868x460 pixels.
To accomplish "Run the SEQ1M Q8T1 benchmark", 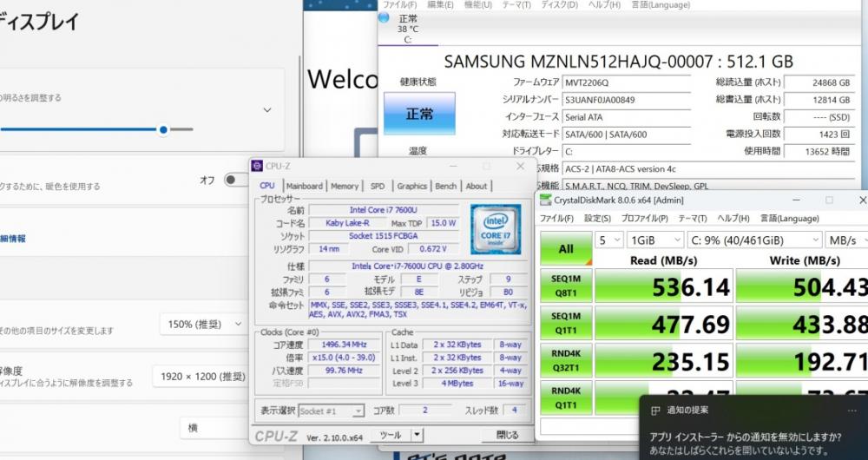I will click(x=566, y=286).
